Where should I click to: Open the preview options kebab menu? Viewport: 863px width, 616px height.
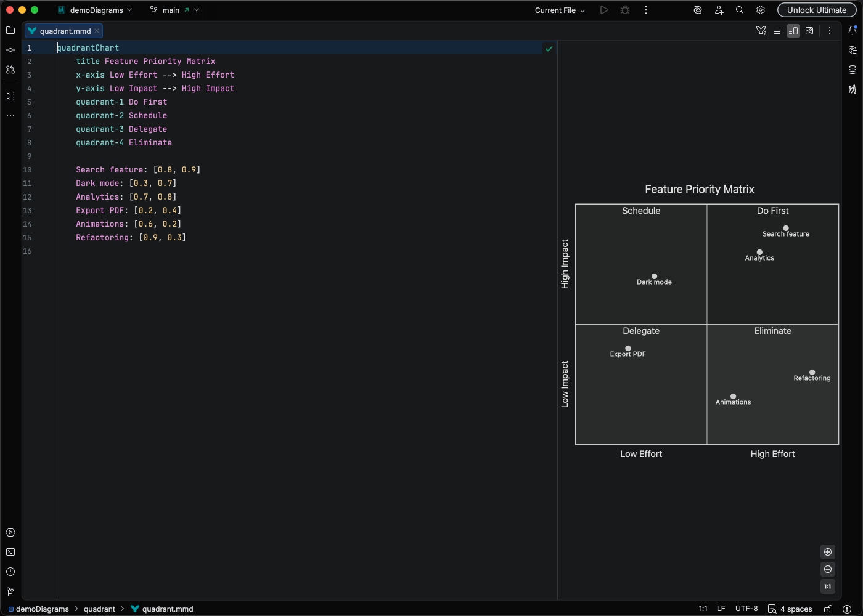click(x=830, y=30)
